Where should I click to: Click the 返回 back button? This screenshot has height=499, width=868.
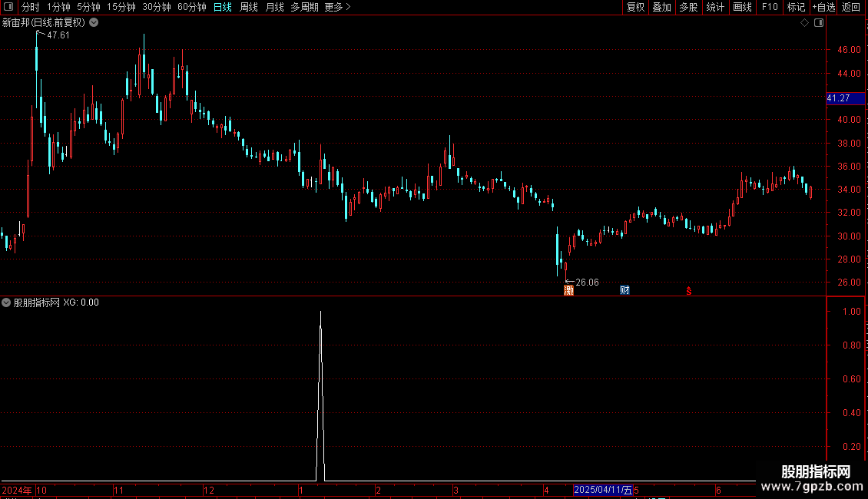(851, 7)
